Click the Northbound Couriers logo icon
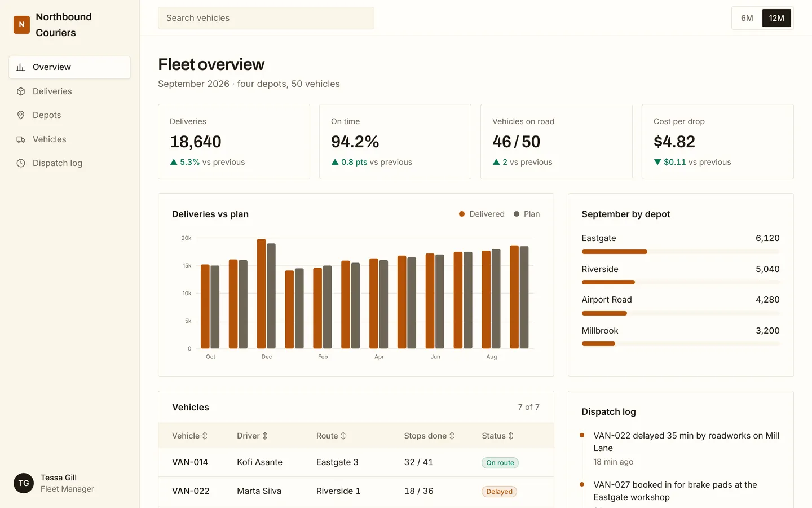 21,25
